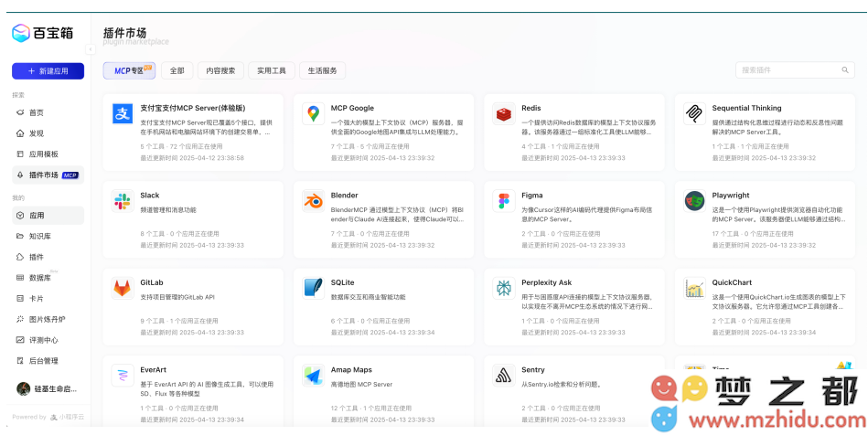Screen dimensions: 868x435
Task: Open the Figma card title
Action: point(532,196)
